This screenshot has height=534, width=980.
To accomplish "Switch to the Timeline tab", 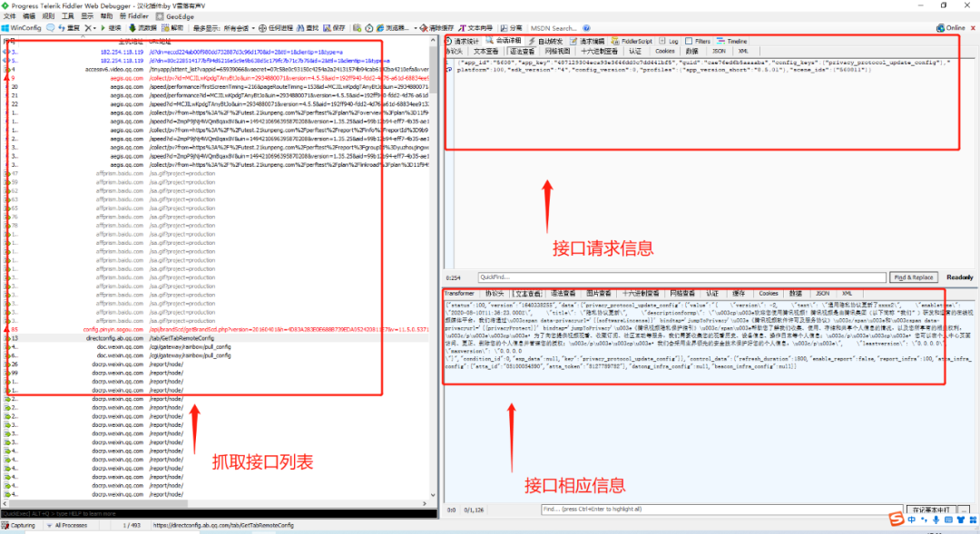I will click(732, 41).
